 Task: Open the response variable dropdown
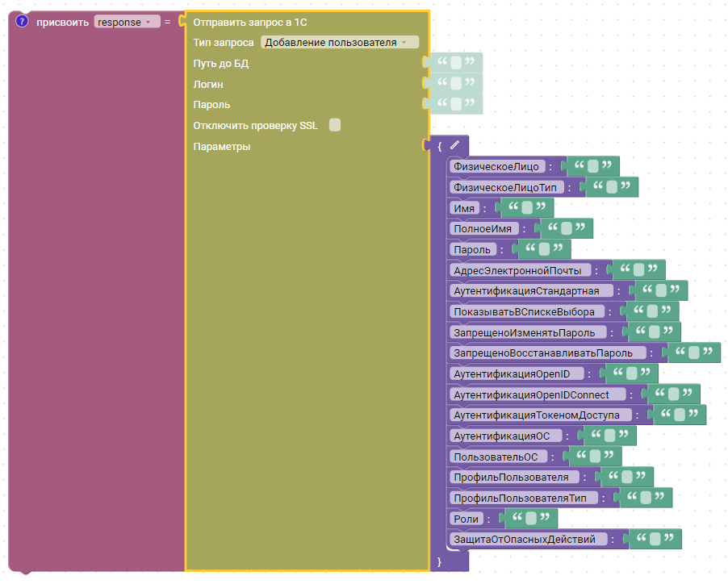[127, 22]
